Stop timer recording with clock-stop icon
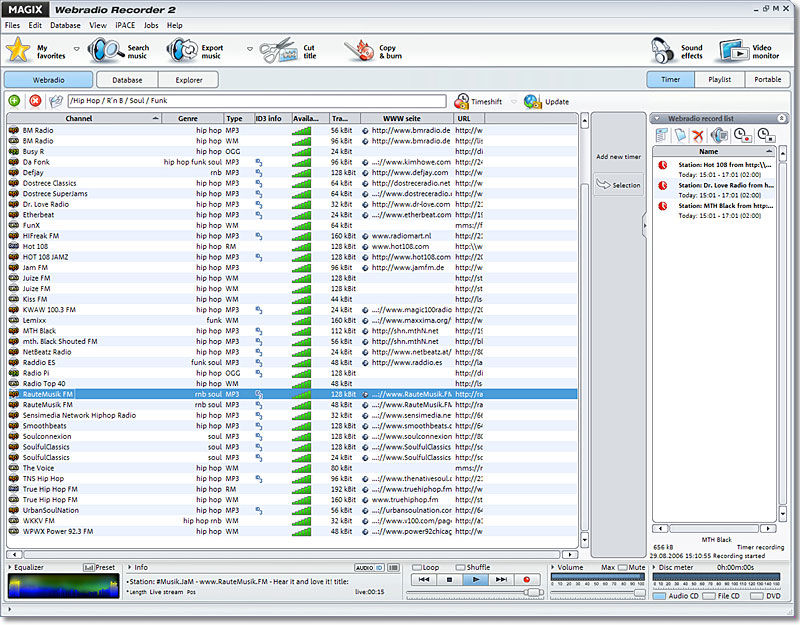 coord(766,135)
